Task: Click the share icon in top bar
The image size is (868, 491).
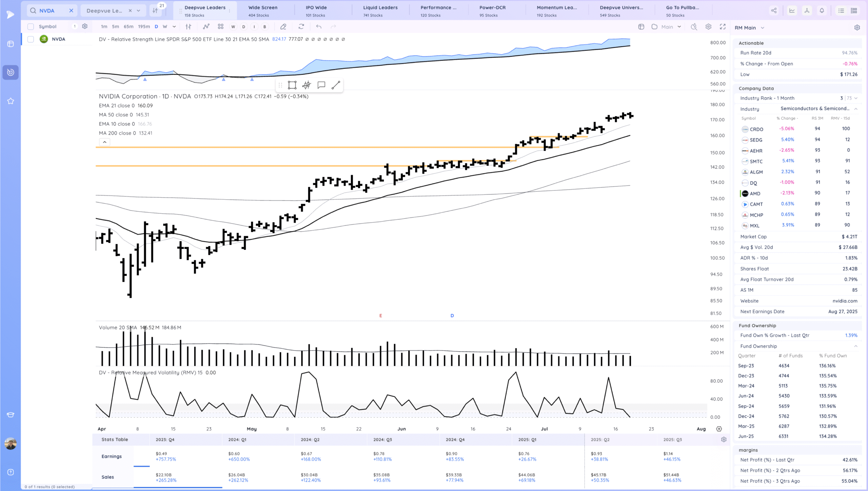Action: 774,11
